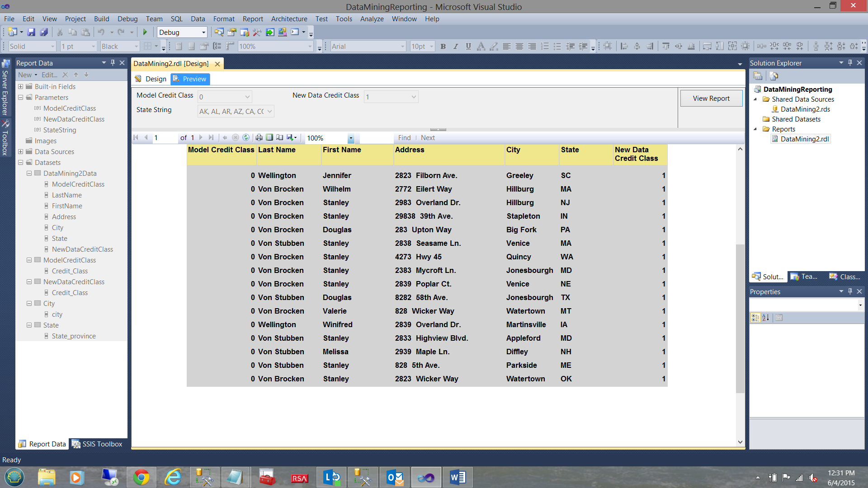Open Word from the Windows taskbar

pyautogui.click(x=458, y=477)
